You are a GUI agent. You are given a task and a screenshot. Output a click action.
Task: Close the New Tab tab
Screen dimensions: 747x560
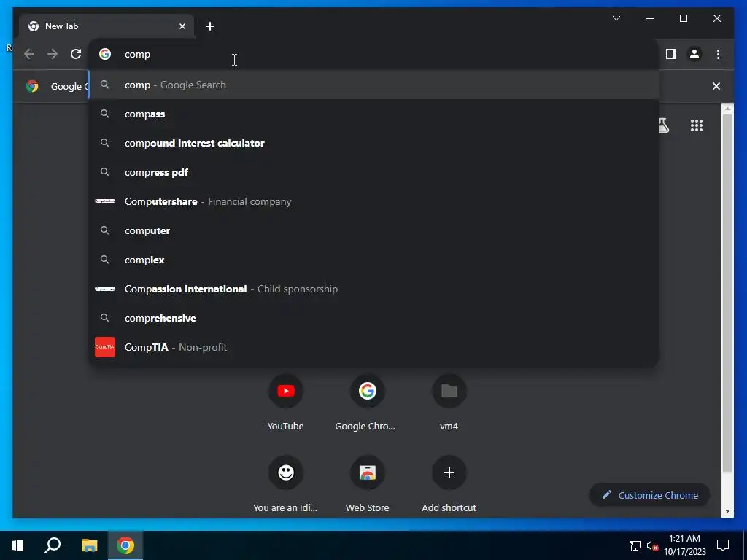pyautogui.click(x=182, y=26)
